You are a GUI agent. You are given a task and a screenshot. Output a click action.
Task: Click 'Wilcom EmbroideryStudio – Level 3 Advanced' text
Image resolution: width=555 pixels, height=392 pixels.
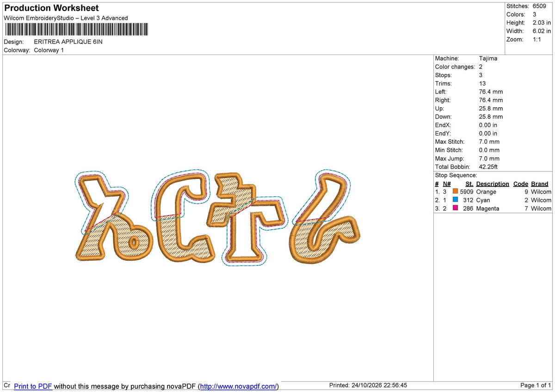pos(66,18)
